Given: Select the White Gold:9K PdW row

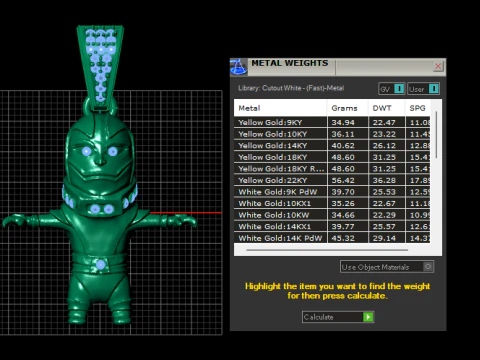Looking at the screenshot, I should (332, 192).
